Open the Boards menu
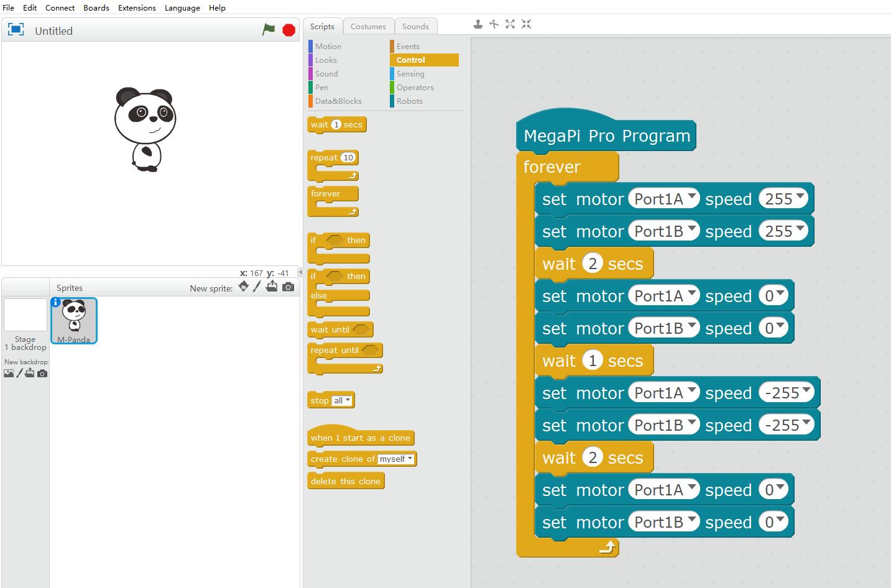 96,7
